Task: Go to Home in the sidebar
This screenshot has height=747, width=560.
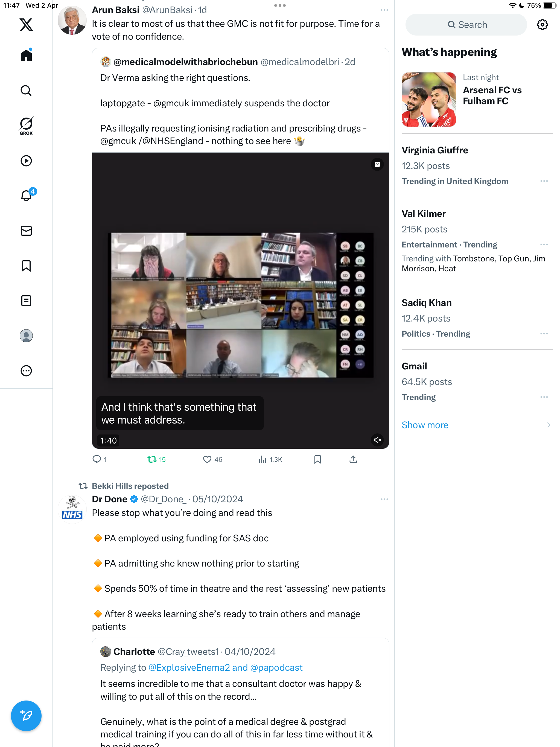Action: point(26,55)
